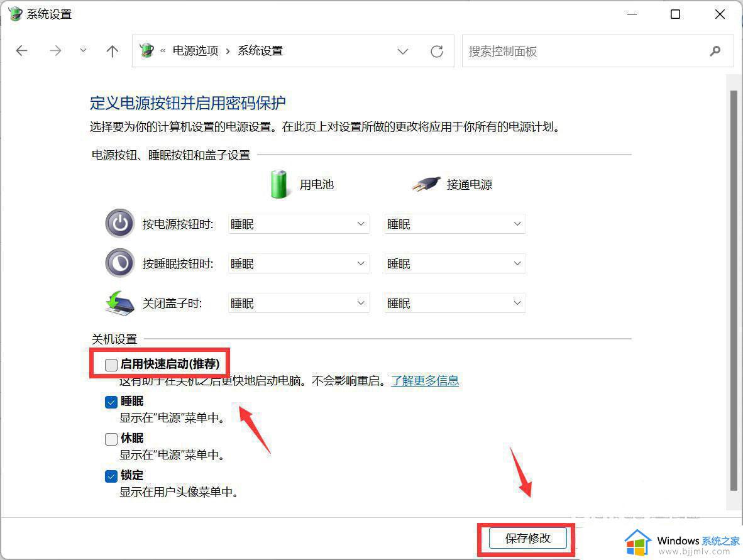743x560 pixels.
Task: Uncheck the 睡眠 checkbox
Action: (x=111, y=402)
